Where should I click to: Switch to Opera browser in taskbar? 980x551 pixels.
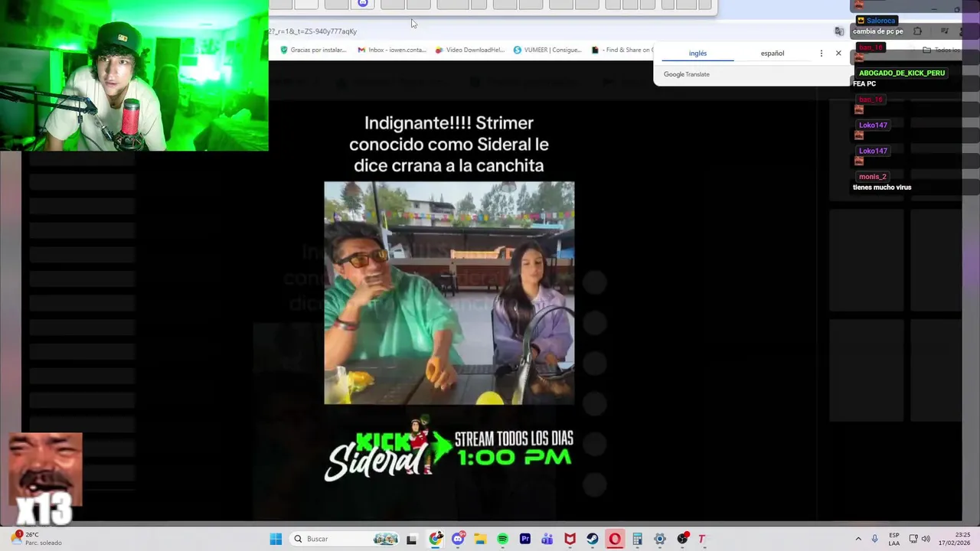pos(615,539)
